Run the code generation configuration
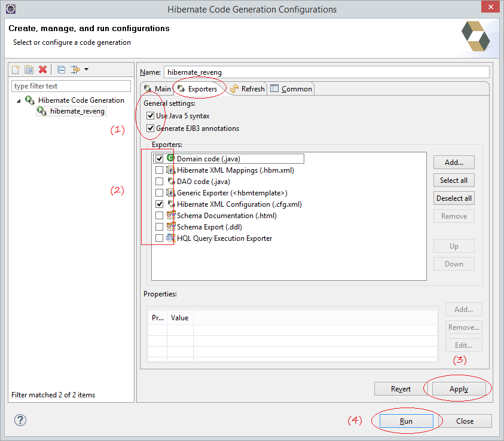Screen dimensions: 504x441 pyautogui.click(x=407, y=421)
